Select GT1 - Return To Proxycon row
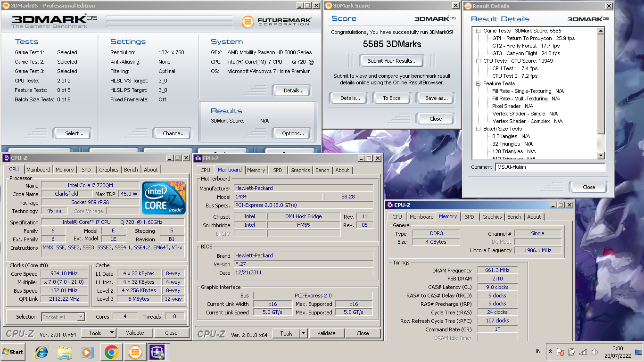 tap(533, 38)
